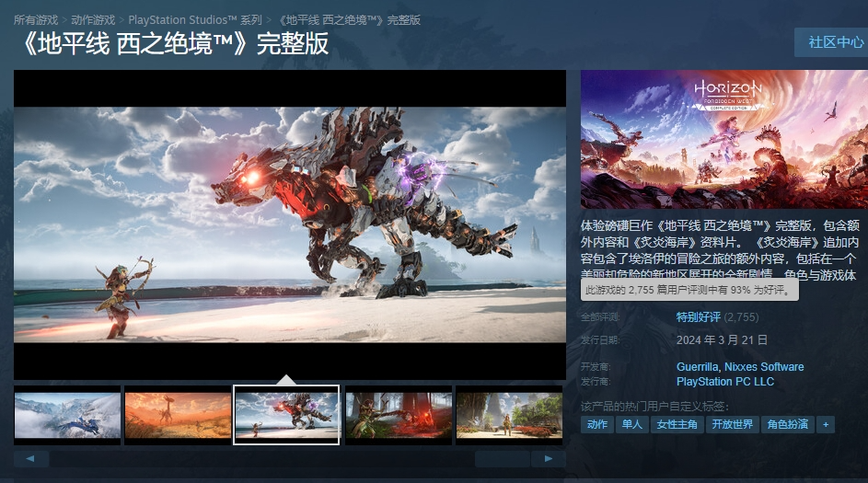Click the Horizon Forbidden West header image

(x=724, y=139)
